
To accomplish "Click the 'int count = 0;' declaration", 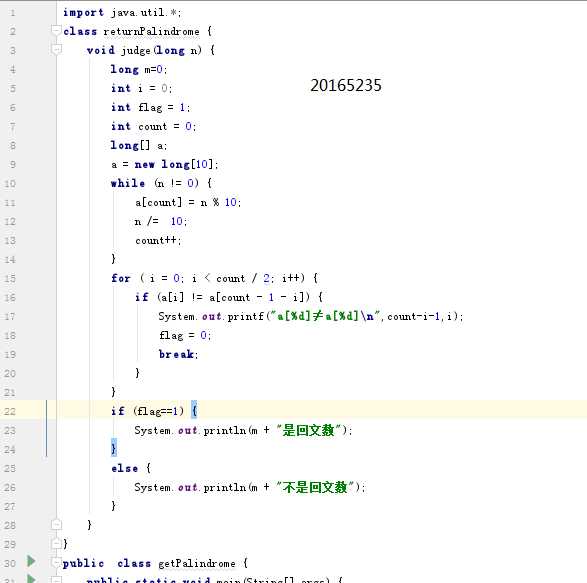I will tap(153, 127).
